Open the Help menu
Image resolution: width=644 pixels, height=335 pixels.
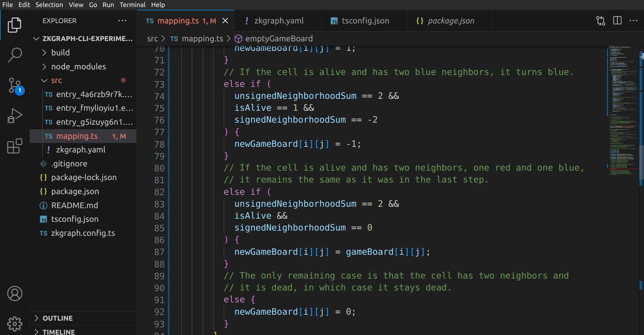(158, 5)
